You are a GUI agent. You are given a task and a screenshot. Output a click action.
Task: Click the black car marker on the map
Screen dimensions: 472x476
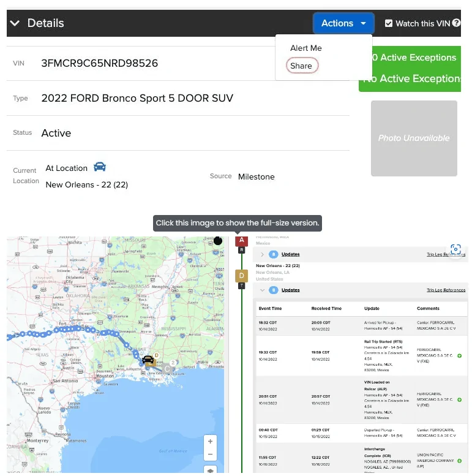148,360
